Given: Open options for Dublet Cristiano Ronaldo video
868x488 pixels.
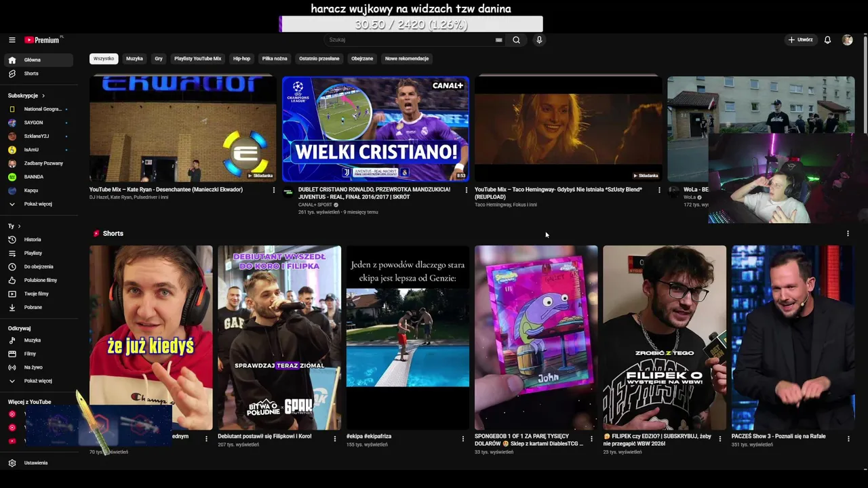Looking at the screenshot, I should [x=466, y=190].
